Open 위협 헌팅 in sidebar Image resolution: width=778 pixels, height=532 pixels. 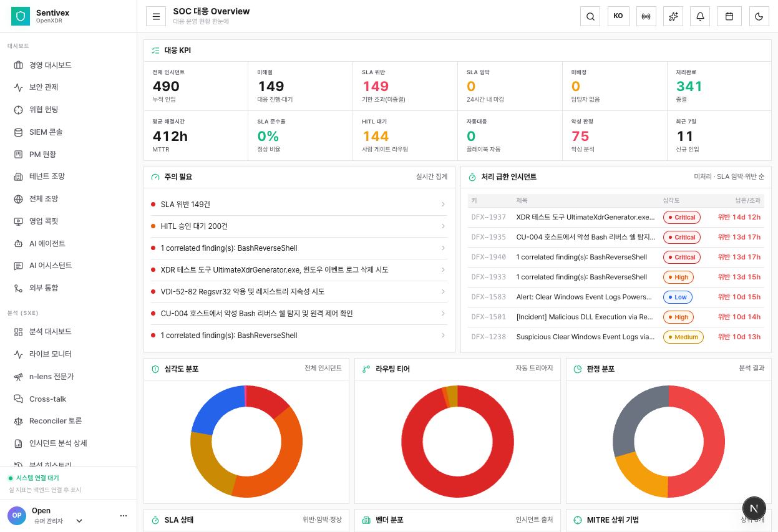pos(68,110)
